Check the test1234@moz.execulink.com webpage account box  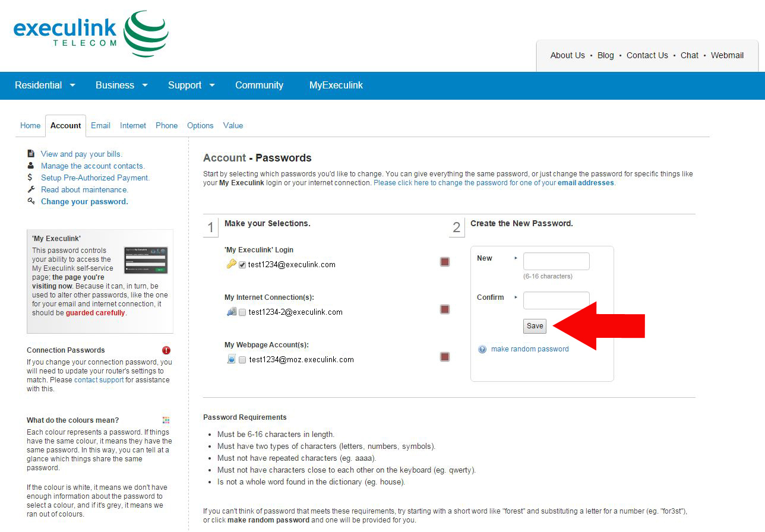pyautogui.click(x=242, y=360)
